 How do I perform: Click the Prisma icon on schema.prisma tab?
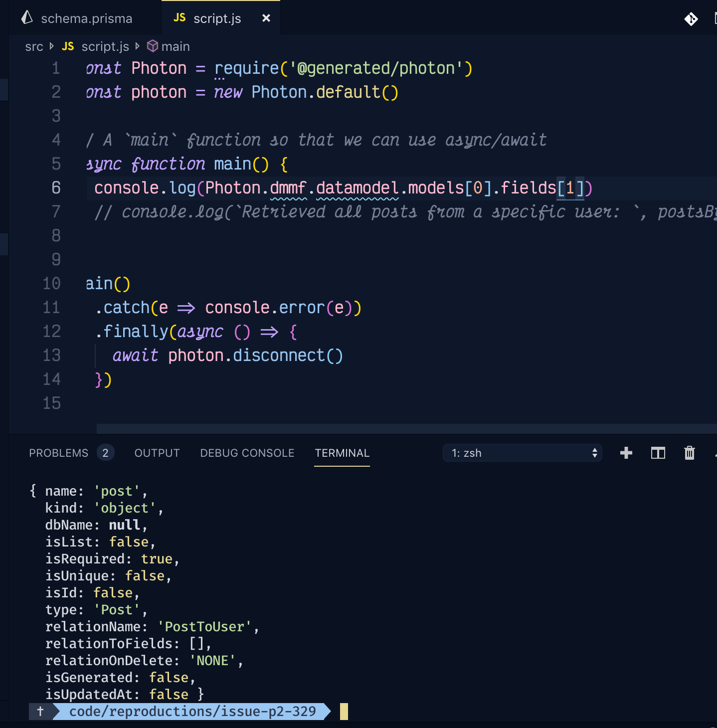(x=26, y=18)
